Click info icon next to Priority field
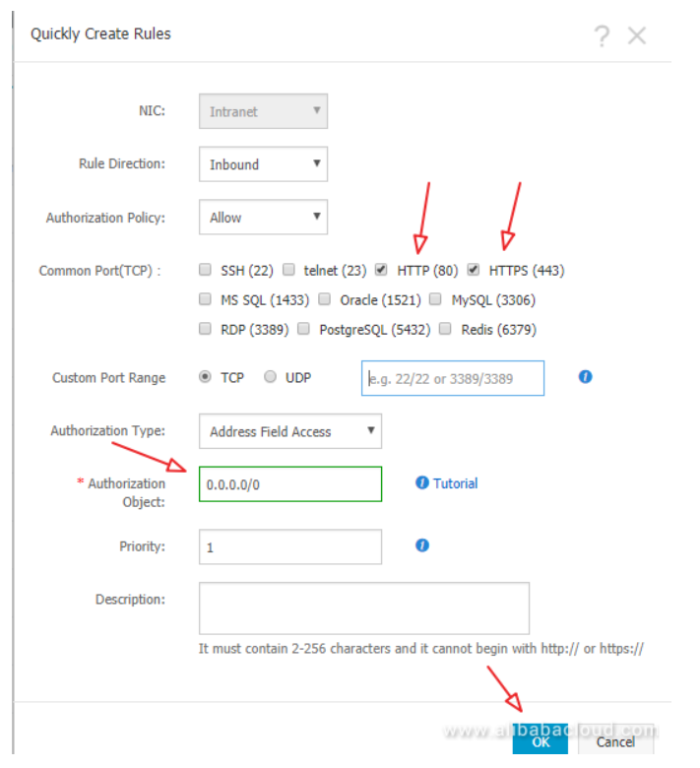Viewport: 700px width, 768px height. pyautogui.click(x=422, y=544)
